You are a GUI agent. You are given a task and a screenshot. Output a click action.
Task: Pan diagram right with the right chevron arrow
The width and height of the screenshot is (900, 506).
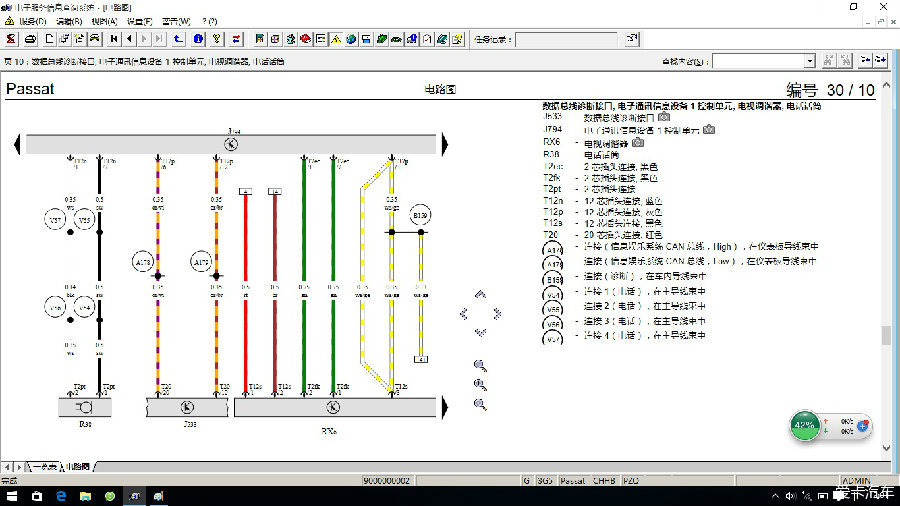click(x=497, y=313)
